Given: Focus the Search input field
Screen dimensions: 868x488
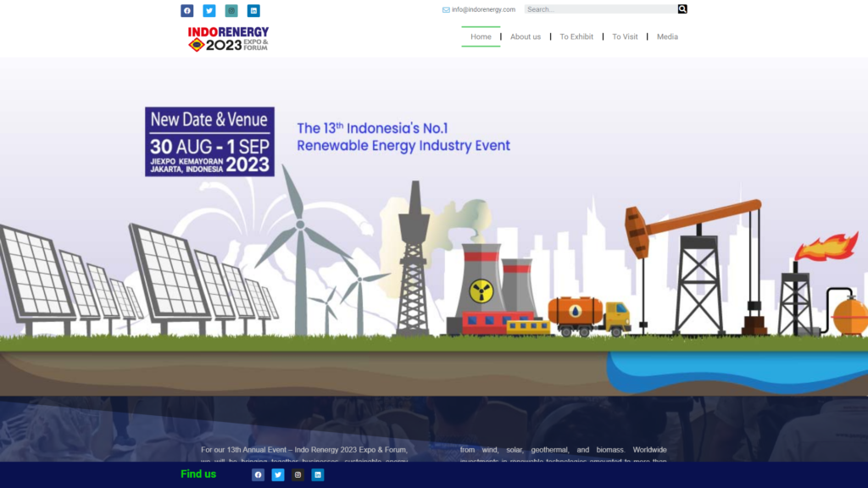Looking at the screenshot, I should point(601,8).
